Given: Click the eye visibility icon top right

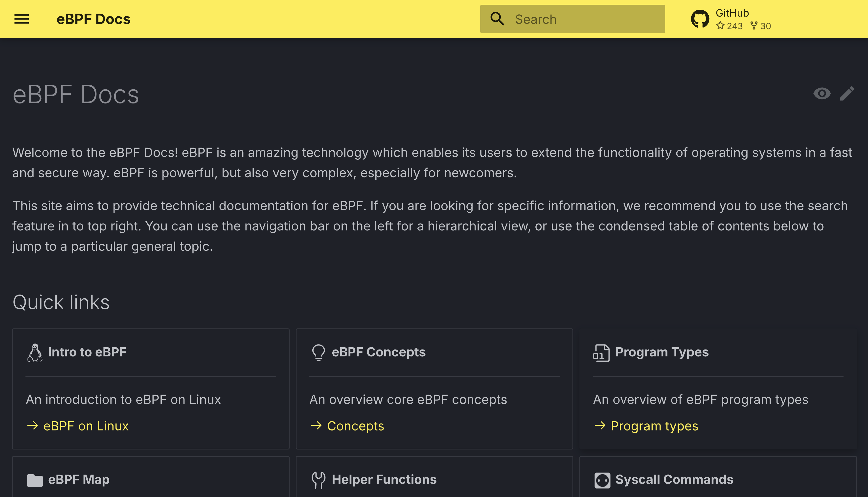Looking at the screenshot, I should coord(822,94).
